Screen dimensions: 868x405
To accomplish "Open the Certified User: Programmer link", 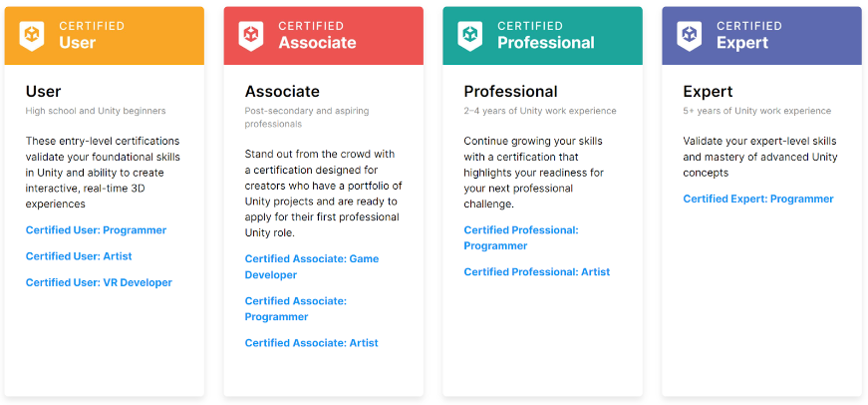I will pos(96,230).
